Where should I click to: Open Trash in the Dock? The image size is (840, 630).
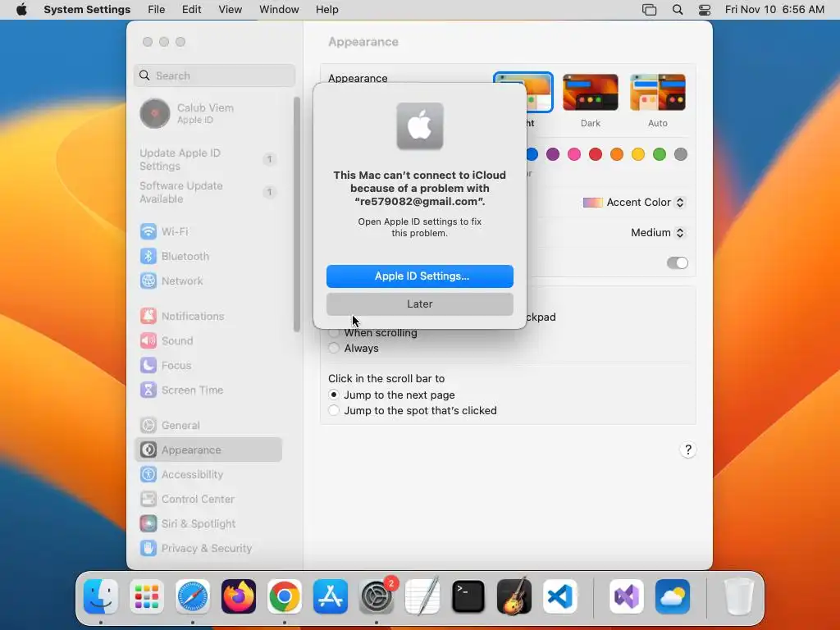[x=739, y=596]
